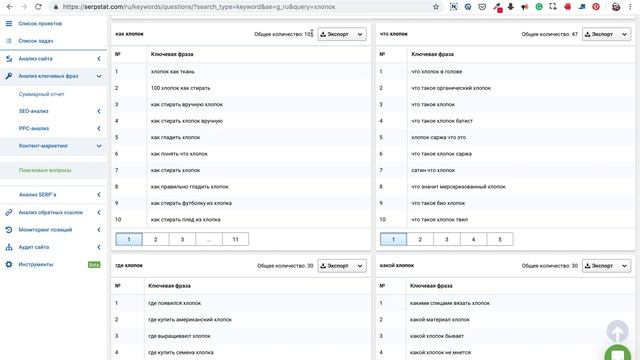Open the Chrome three-dot menu
Image resolution: width=640 pixels, height=360 pixels.
click(x=630, y=7)
